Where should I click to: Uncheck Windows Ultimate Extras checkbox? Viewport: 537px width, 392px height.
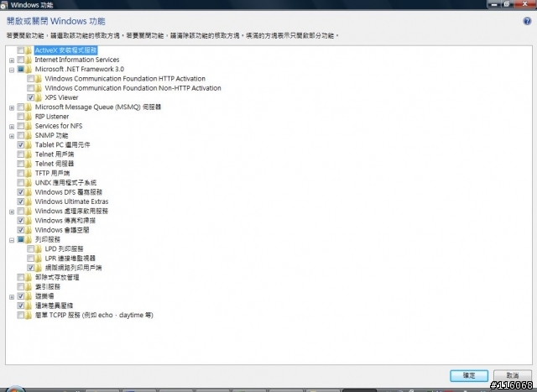pyautogui.click(x=20, y=201)
